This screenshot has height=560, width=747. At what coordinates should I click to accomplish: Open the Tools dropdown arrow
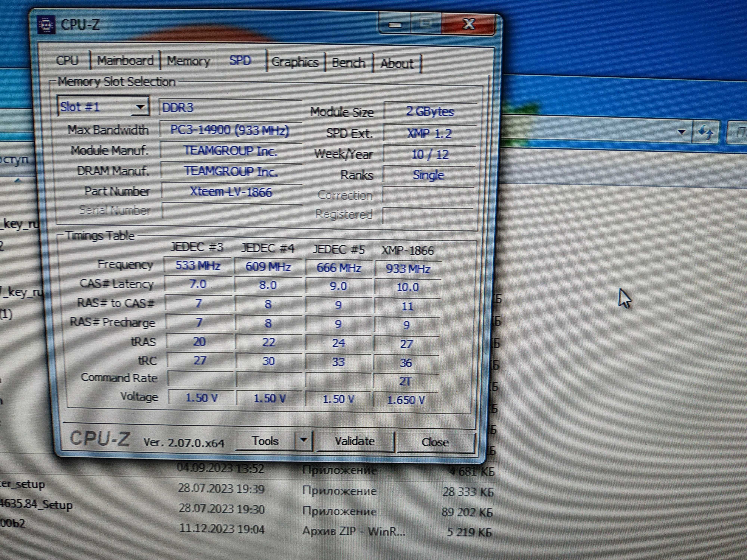coord(304,440)
